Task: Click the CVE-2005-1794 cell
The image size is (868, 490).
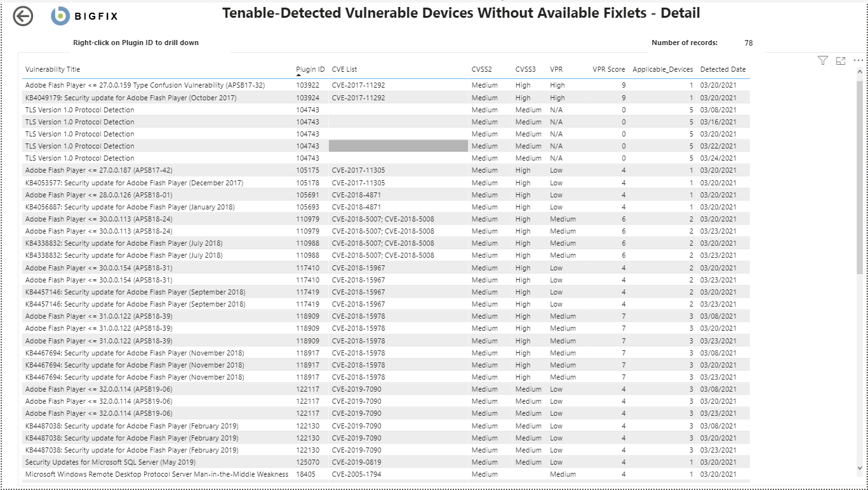Action: [356, 474]
